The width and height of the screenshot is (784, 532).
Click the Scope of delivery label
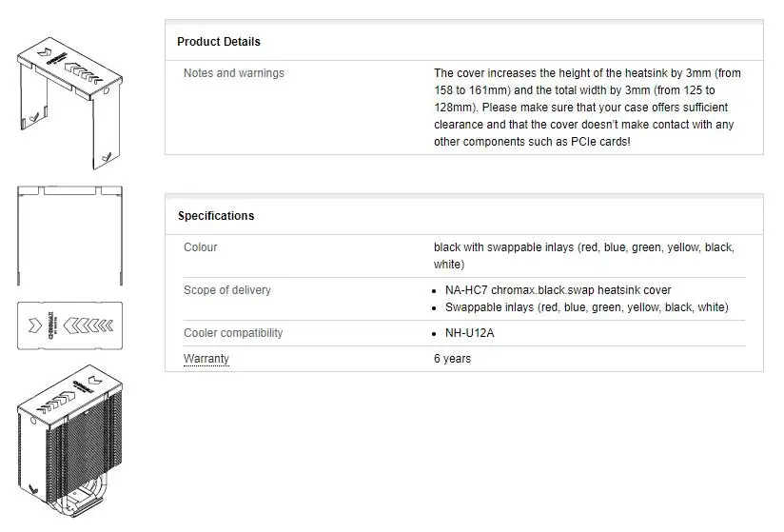pos(227,290)
